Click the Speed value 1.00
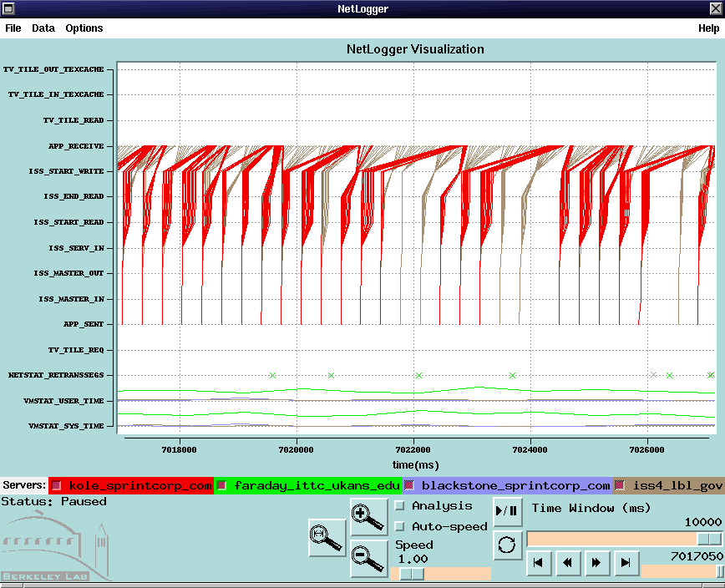Image resolution: width=725 pixels, height=588 pixels. [413, 559]
